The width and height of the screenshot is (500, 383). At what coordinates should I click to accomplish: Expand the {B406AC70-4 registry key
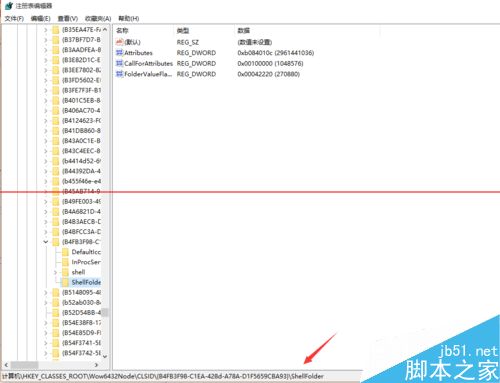(46, 110)
